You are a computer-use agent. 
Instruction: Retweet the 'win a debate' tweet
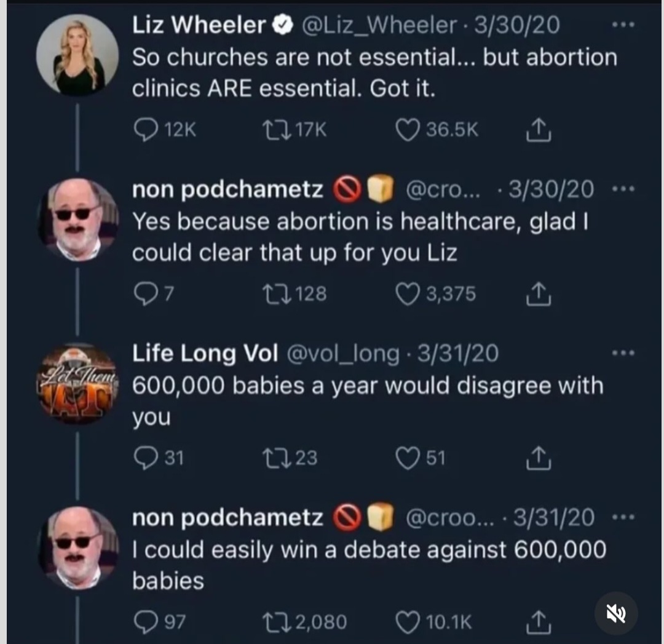[x=271, y=622]
